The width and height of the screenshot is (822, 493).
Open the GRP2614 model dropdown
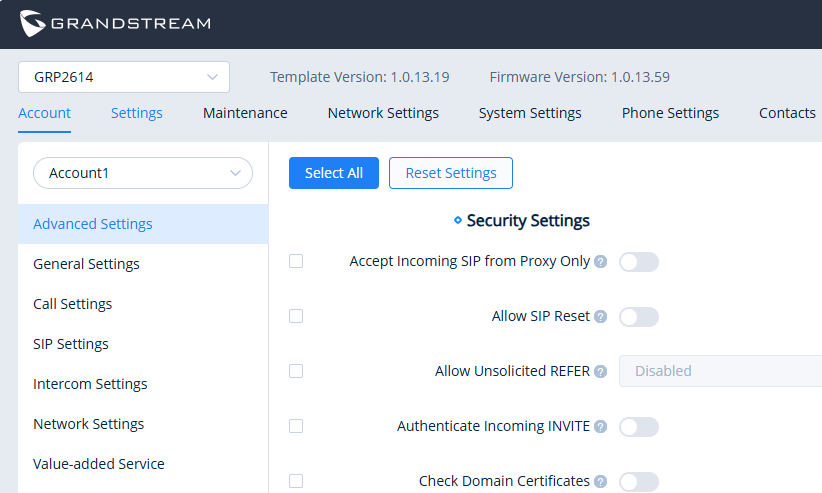pos(124,77)
